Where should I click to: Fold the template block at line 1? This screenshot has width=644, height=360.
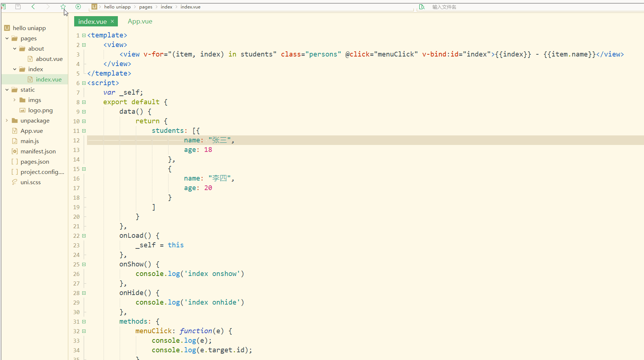[x=84, y=35]
